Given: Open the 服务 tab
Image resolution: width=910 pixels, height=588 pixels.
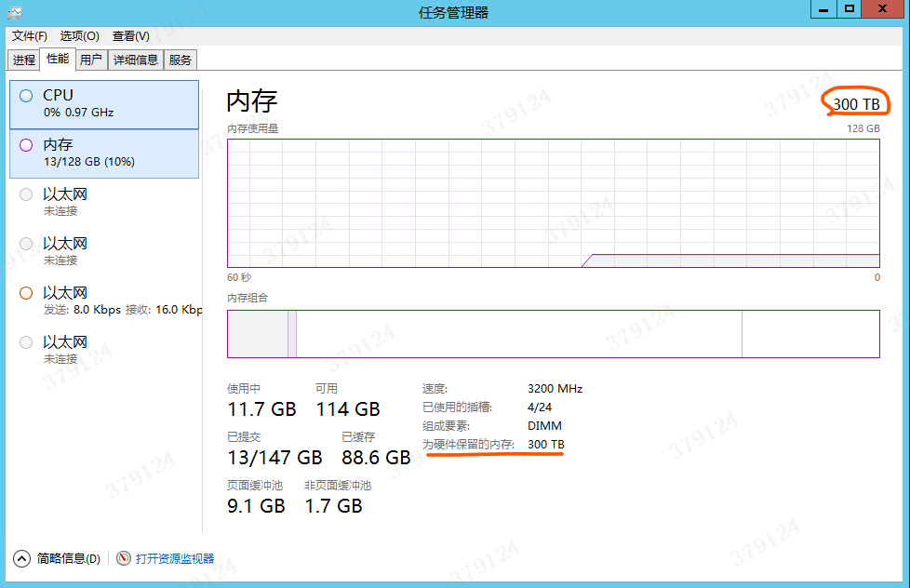Looking at the screenshot, I should 181,60.
